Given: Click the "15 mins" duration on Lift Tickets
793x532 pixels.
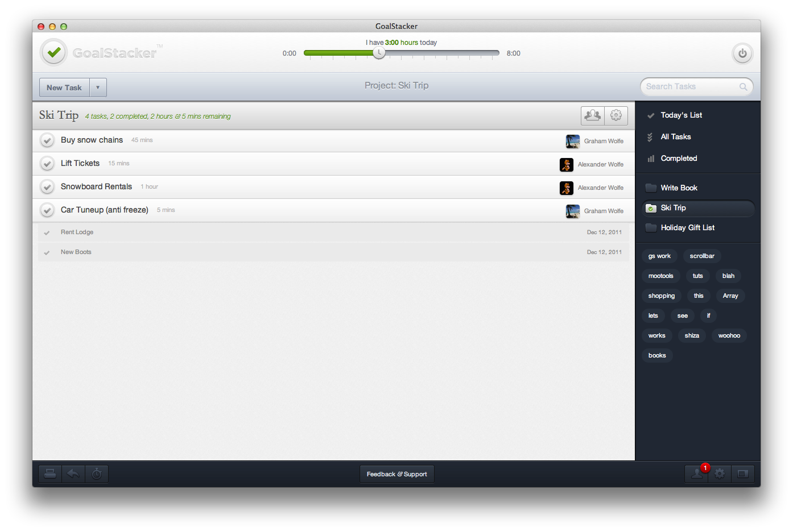Looking at the screenshot, I should point(119,163).
